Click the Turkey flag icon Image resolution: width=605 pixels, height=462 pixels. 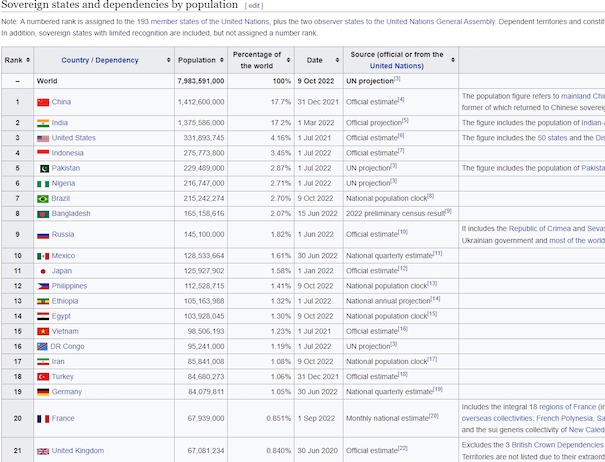point(43,377)
